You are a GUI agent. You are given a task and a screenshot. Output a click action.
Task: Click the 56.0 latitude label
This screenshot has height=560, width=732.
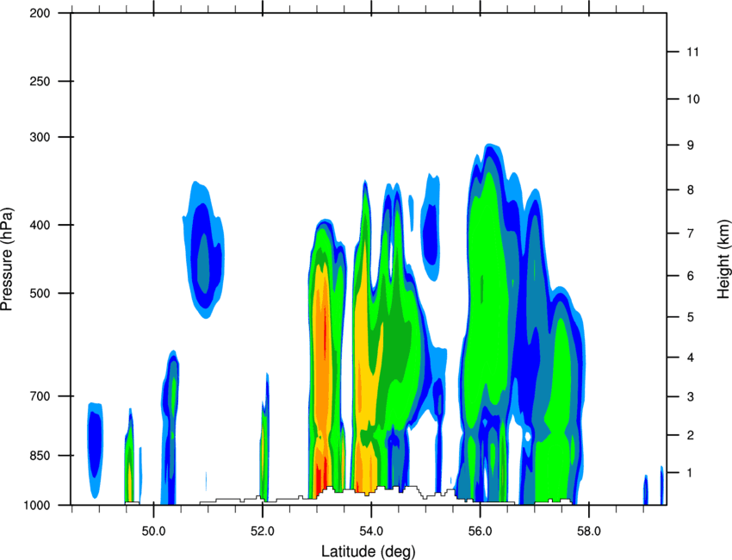click(480, 532)
